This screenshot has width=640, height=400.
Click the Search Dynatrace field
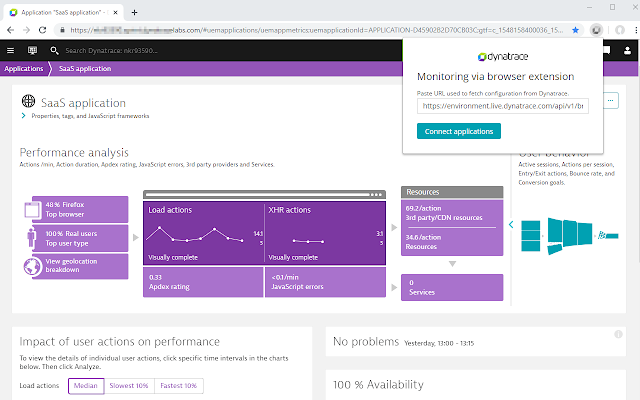pos(111,51)
